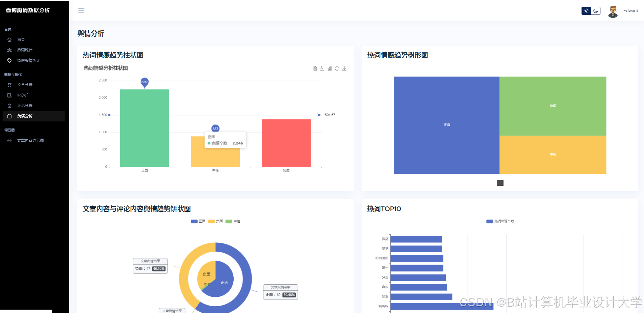Select the 文章分析 cart icon

tap(10, 85)
